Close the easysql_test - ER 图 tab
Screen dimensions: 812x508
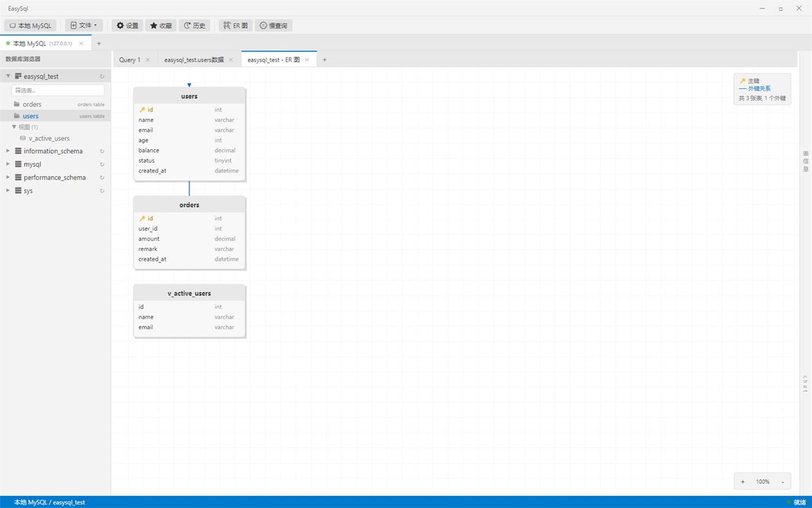[x=307, y=59]
